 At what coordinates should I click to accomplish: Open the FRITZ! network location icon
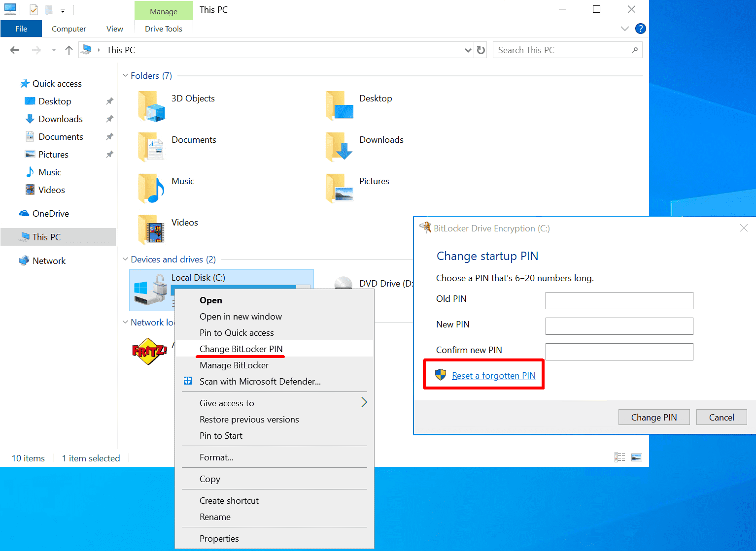click(x=150, y=351)
